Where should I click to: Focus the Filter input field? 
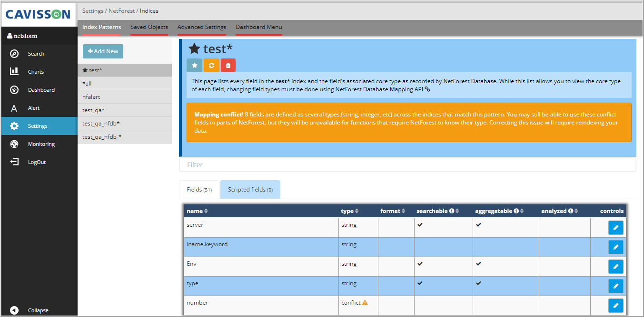[407, 165]
